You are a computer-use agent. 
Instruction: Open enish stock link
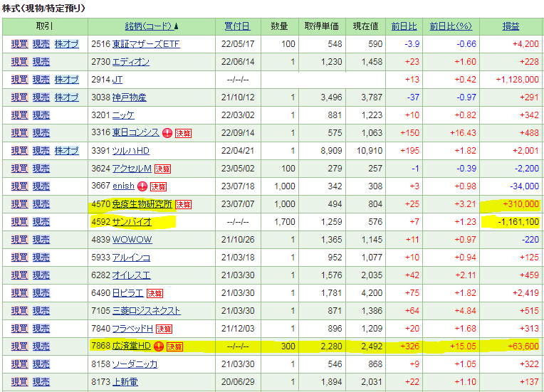[123, 186]
